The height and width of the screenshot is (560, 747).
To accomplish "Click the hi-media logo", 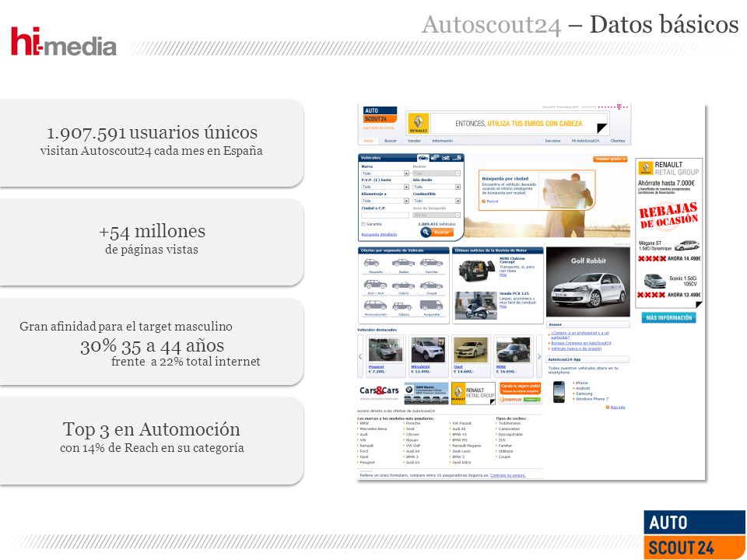I will 63,41.
